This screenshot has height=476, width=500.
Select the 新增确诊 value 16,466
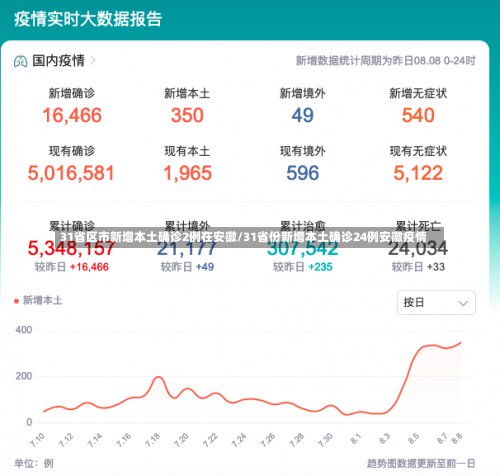(72, 115)
